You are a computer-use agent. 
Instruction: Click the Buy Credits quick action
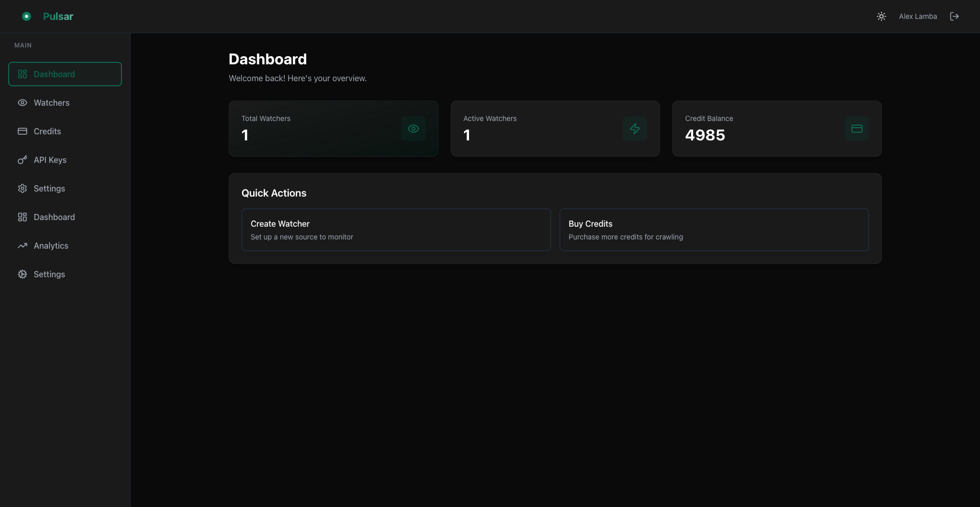click(x=714, y=230)
